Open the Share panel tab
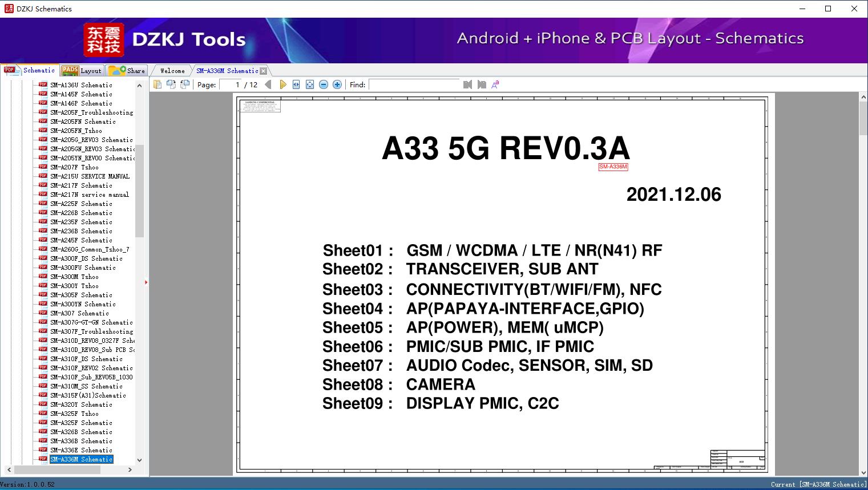868x490 pixels. tap(127, 71)
